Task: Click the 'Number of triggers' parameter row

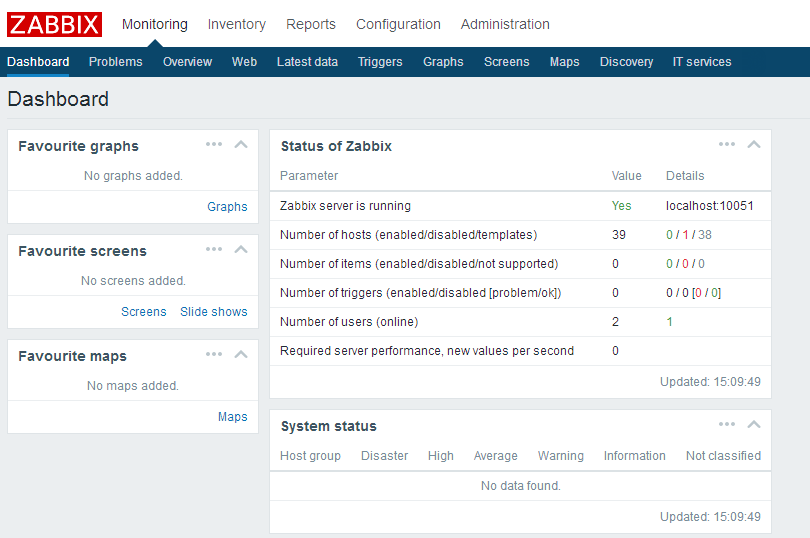Action: [520, 293]
